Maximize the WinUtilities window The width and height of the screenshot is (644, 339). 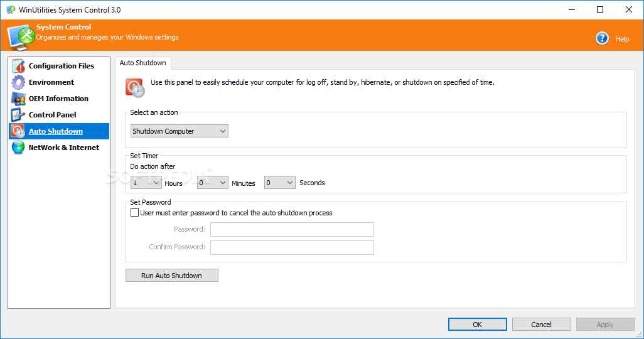point(600,9)
